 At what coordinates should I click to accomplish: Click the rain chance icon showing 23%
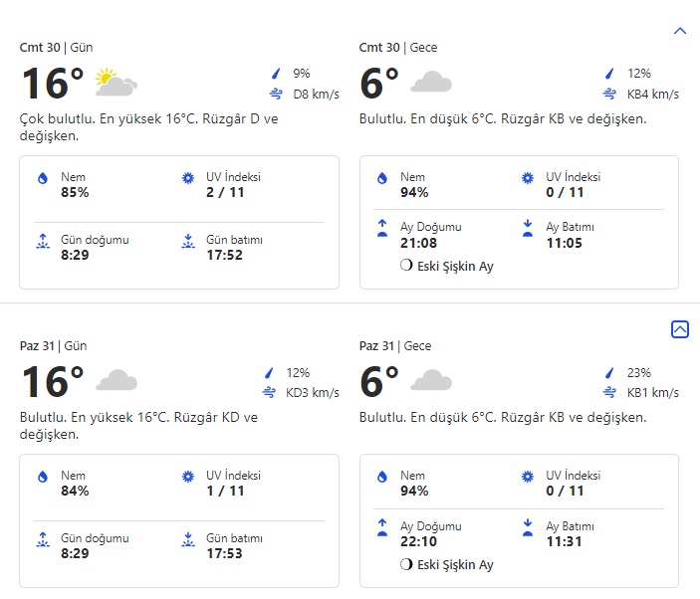(608, 371)
